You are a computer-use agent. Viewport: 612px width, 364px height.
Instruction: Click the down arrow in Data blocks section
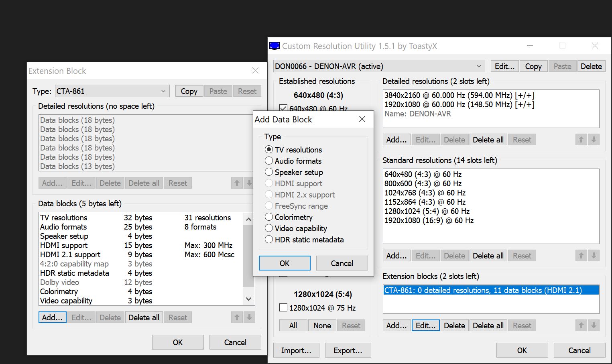pyautogui.click(x=249, y=317)
